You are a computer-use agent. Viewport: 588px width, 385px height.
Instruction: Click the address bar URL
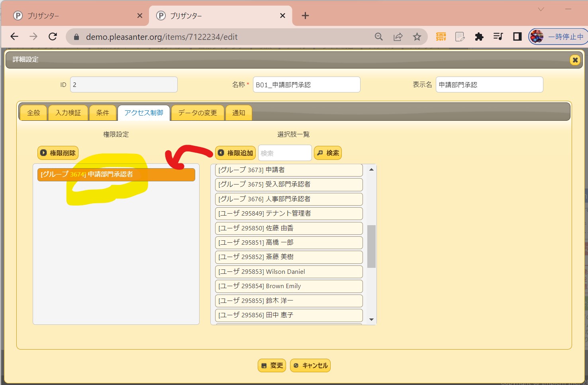[162, 37]
